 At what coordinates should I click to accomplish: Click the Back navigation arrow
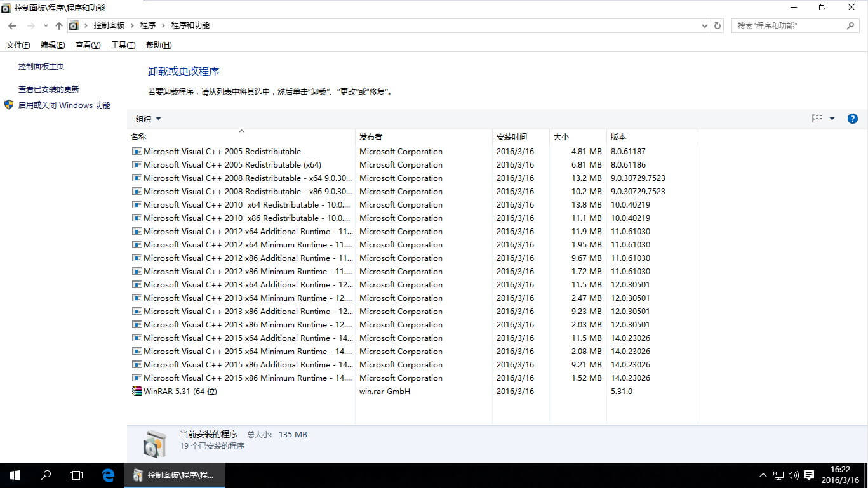12,26
